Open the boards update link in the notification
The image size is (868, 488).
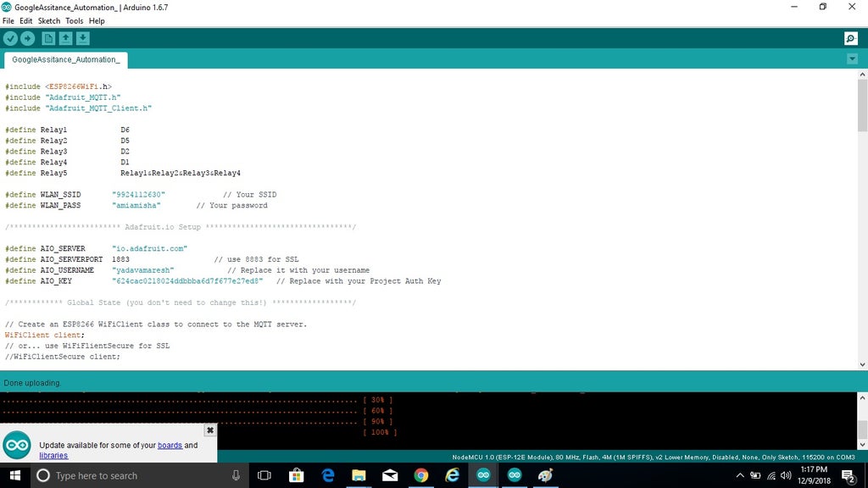tap(170, 444)
